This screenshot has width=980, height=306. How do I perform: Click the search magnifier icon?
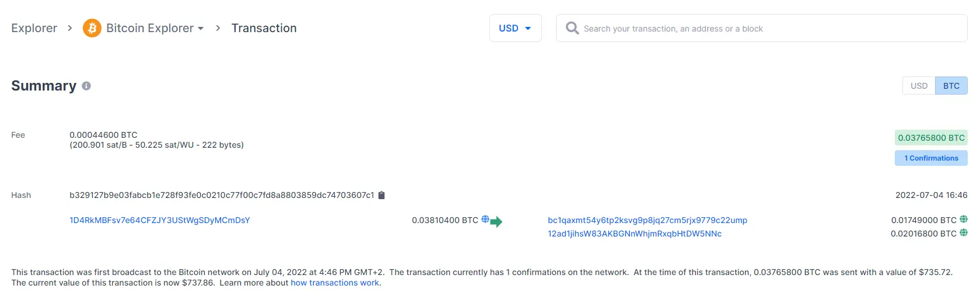coord(572,28)
